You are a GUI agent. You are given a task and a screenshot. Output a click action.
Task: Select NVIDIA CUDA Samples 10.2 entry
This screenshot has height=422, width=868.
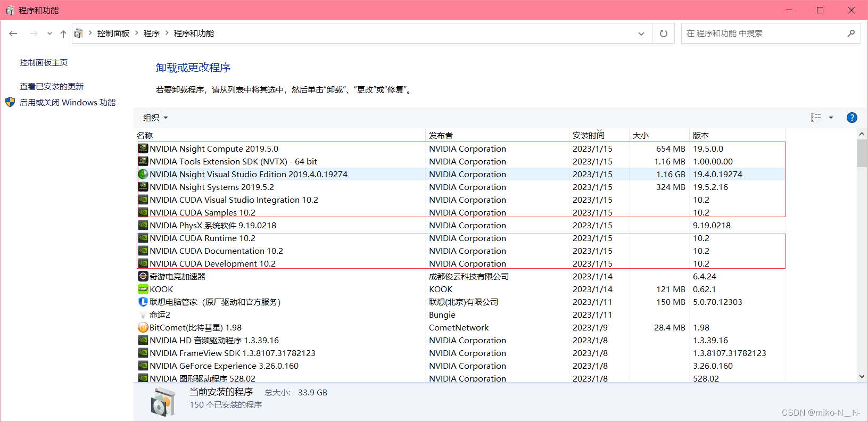(x=202, y=213)
